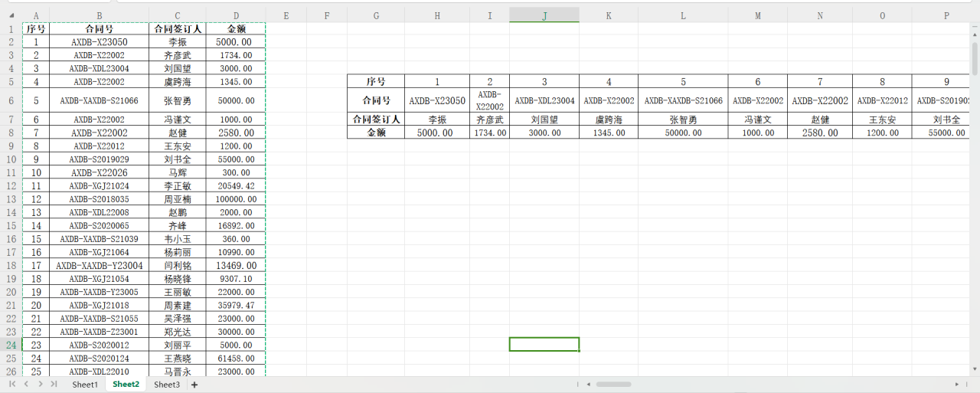Click 张智勇 in the horizontal table
The image size is (980, 393).
coord(683,120)
